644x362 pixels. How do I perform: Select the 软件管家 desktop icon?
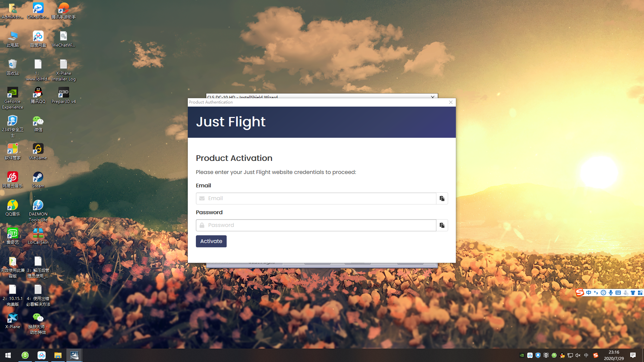[x=13, y=152]
